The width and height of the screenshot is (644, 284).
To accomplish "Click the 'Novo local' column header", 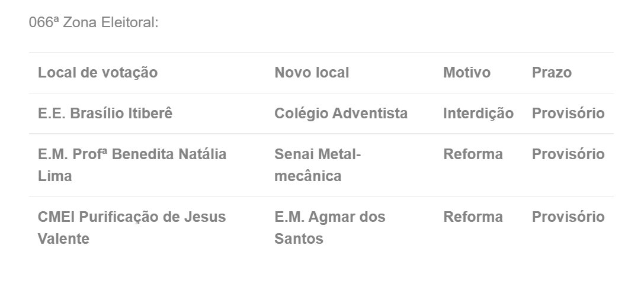I will click(312, 73).
